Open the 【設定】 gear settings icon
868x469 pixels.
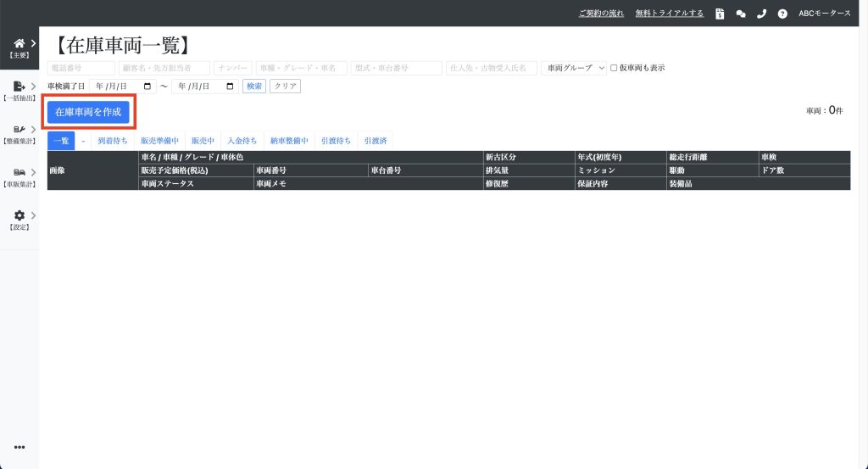(19, 215)
